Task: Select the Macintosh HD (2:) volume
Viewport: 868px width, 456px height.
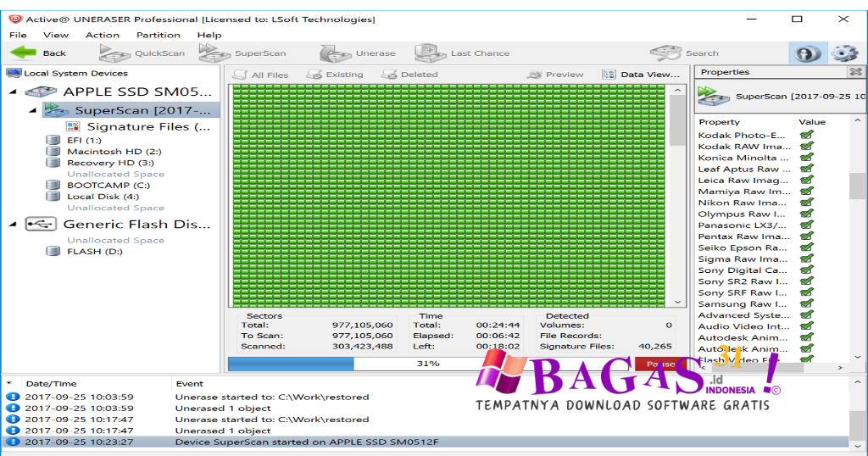Action: [104, 151]
